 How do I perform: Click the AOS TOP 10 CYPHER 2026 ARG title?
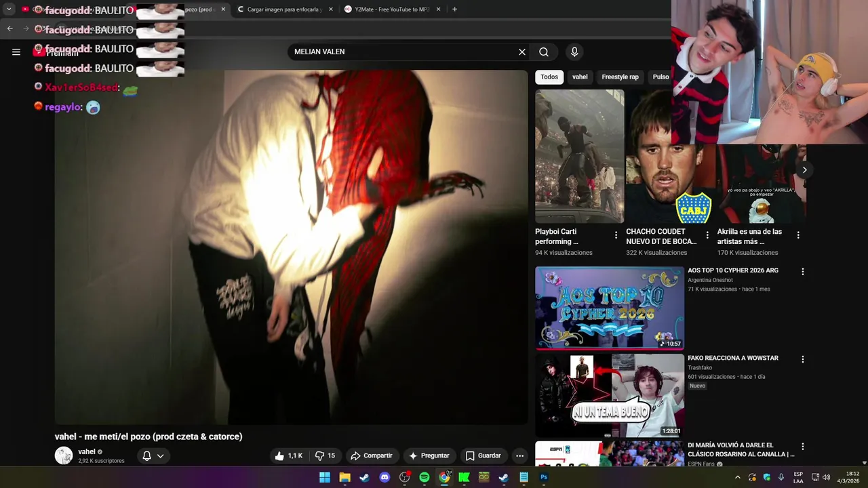(733, 270)
